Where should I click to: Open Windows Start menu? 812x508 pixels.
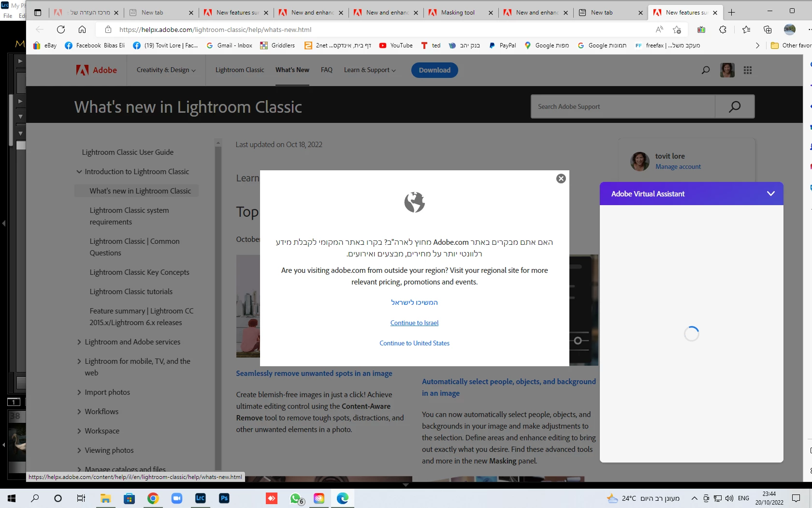(12, 498)
